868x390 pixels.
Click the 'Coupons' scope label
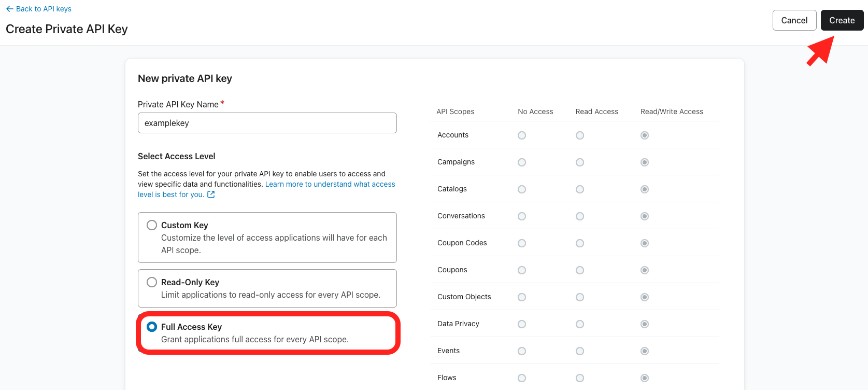coord(452,270)
